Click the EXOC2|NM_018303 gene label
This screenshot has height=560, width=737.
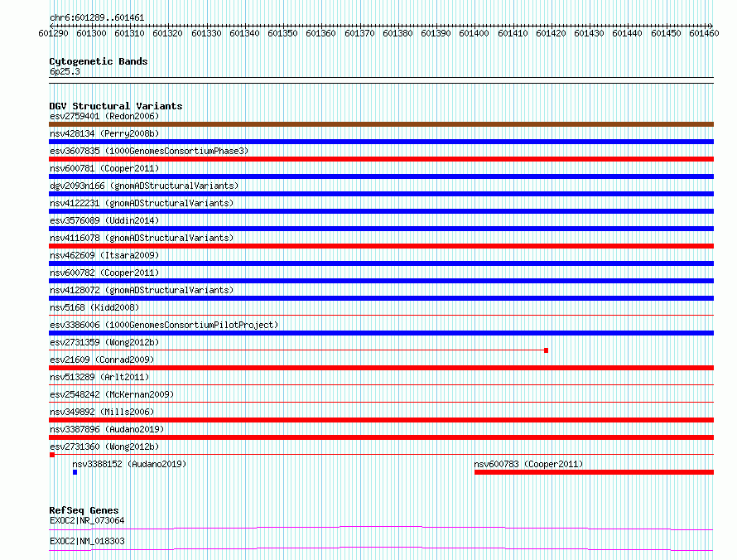87,541
